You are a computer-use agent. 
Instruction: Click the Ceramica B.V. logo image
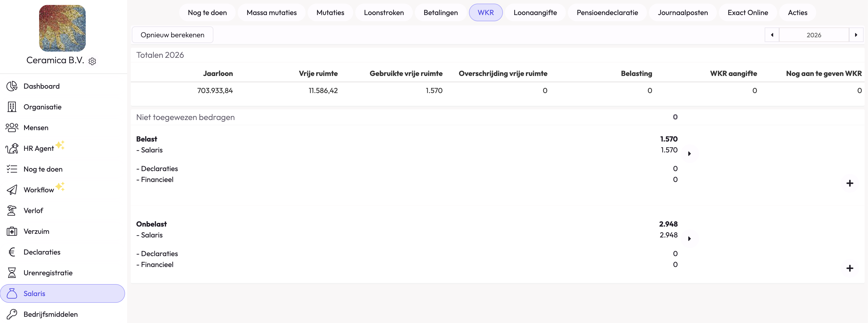pos(62,28)
